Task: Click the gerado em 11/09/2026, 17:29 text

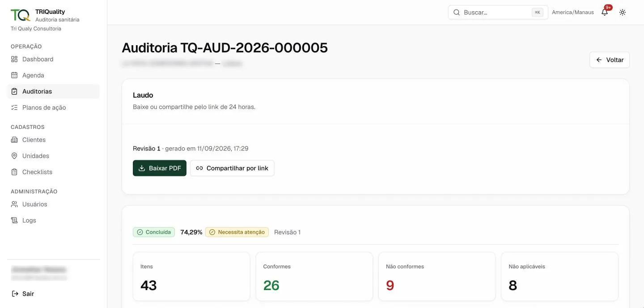Action: 207,149
